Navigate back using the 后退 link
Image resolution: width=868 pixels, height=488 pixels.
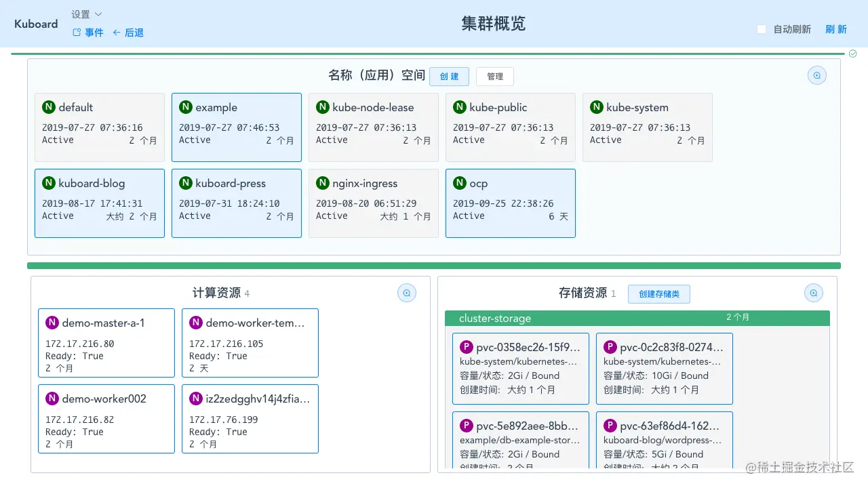point(134,32)
